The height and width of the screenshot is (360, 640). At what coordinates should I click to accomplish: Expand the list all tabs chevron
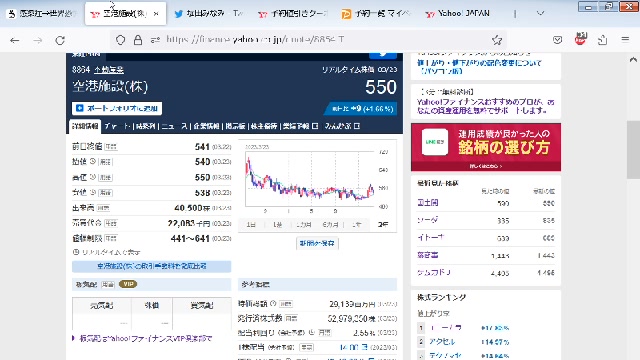(x=540, y=13)
